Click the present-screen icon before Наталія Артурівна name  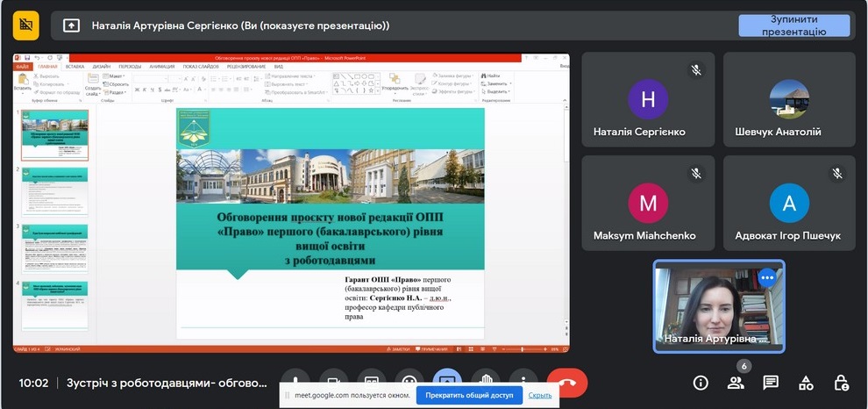[x=71, y=25]
